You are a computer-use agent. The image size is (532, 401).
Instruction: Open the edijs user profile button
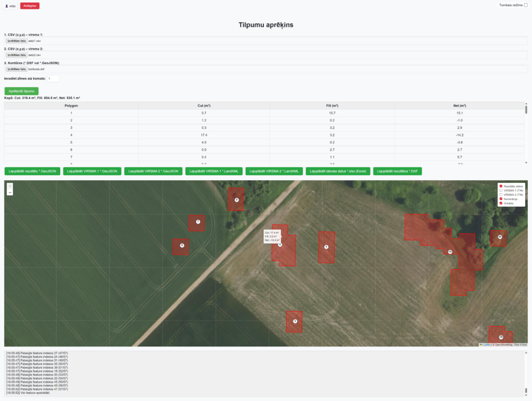coord(10,6)
